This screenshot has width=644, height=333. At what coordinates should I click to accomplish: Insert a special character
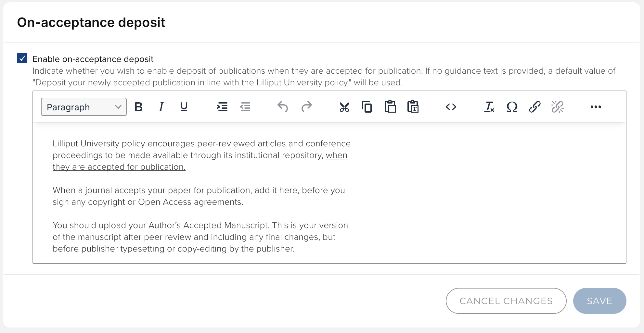512,107
